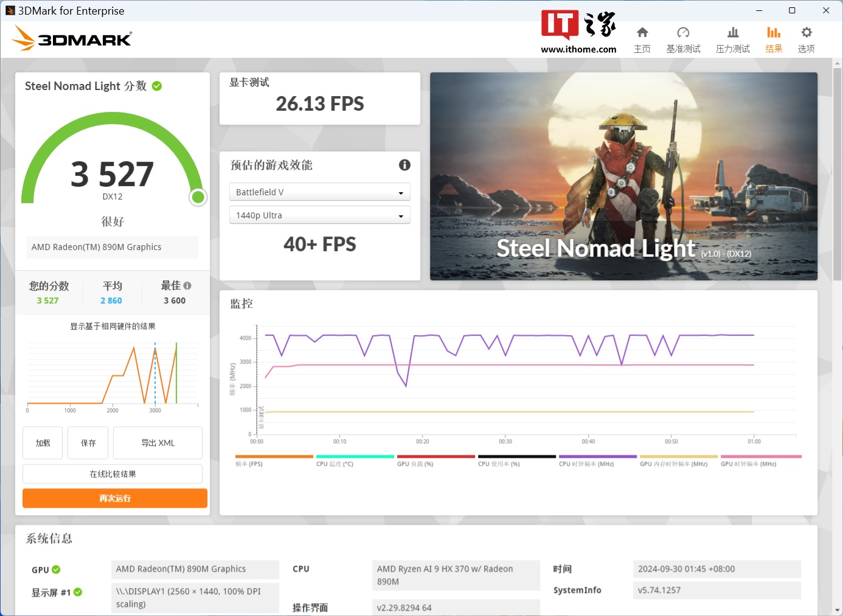Click the 导出 XML button
Viewport: 843px width, 616px height.
pos(158,443)
